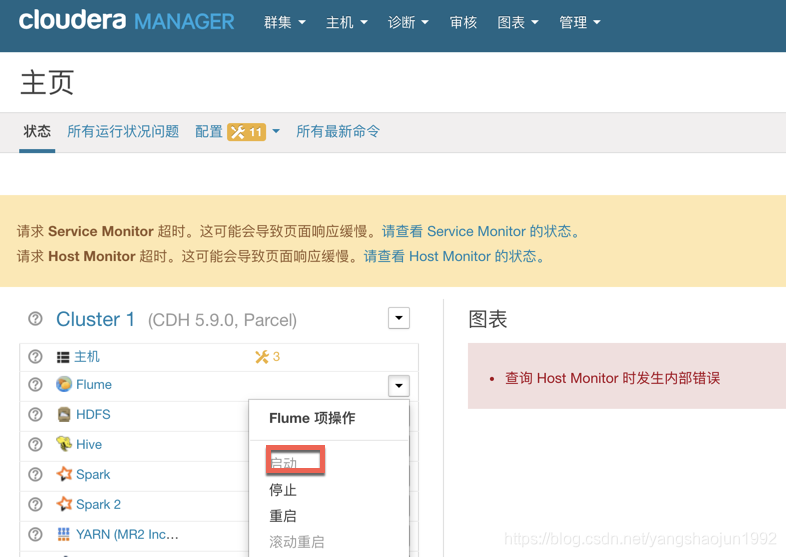Open the 主机 link in cluster list
This screenshot has width=786, height=557.
tap(87, 356)
